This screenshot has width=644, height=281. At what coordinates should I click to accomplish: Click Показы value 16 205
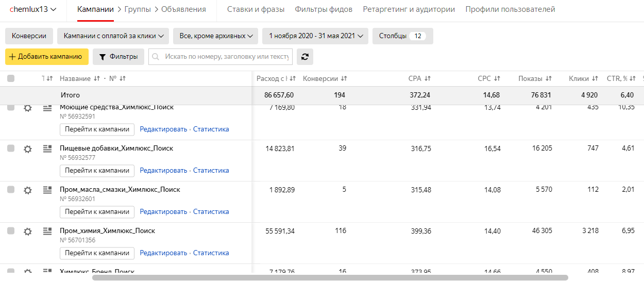[x=542, y=148]
